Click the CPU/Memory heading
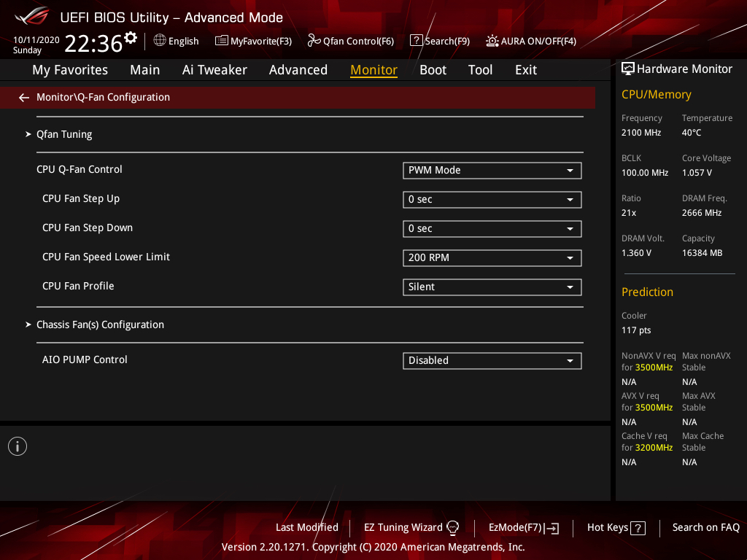 click(x=656, y=95)
